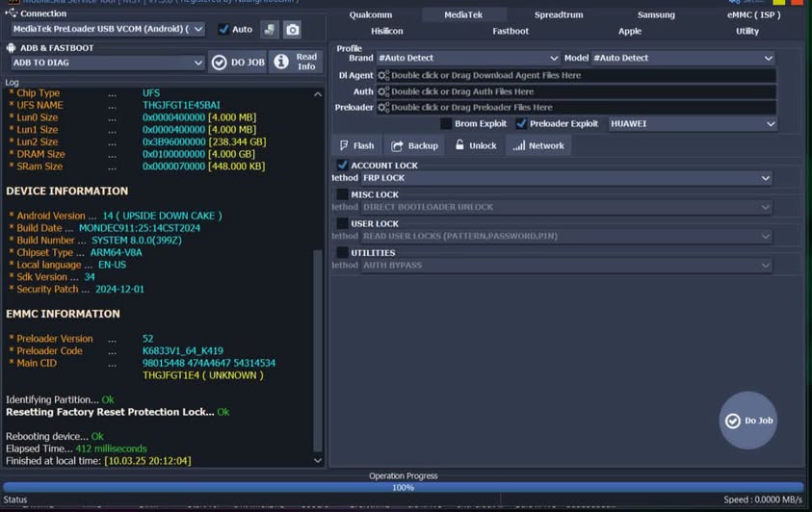
Task: Switch to the eMMC ( ISP ) tab
Action: [x=753, y=15]
